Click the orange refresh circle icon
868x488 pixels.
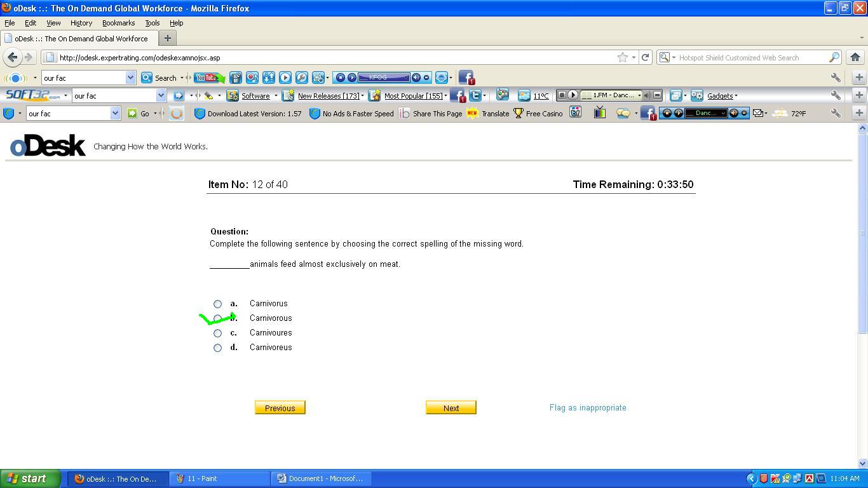pos(176,113)
